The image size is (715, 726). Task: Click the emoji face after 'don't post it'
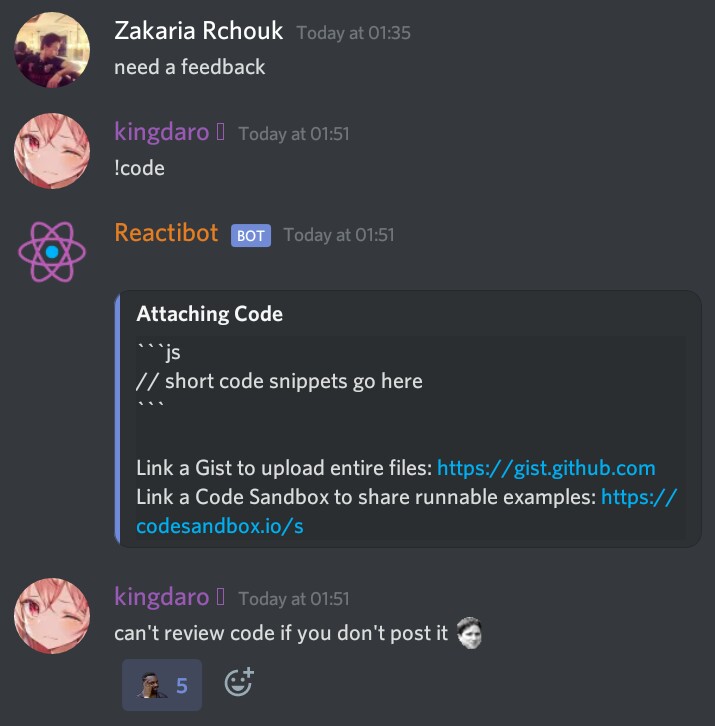click(470, 633)
